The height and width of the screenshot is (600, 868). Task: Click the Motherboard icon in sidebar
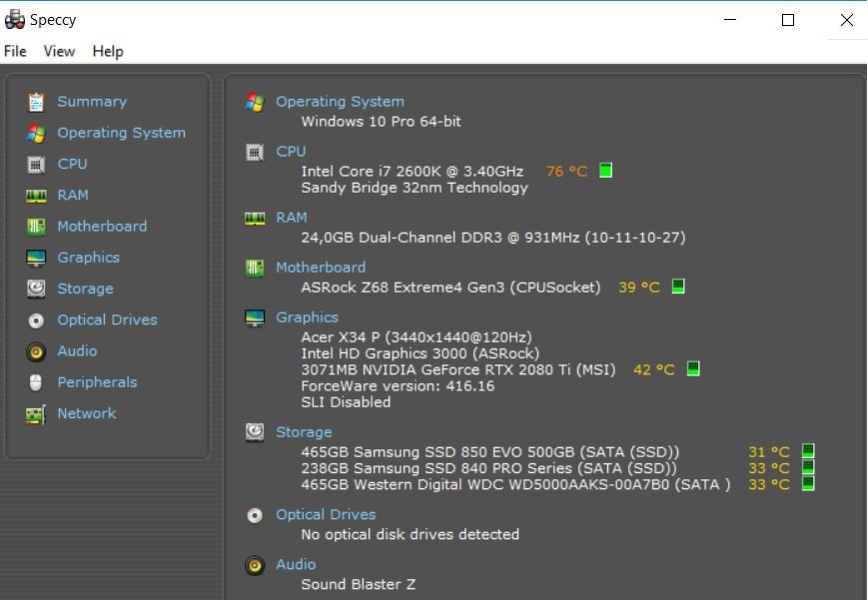(36, 227)
